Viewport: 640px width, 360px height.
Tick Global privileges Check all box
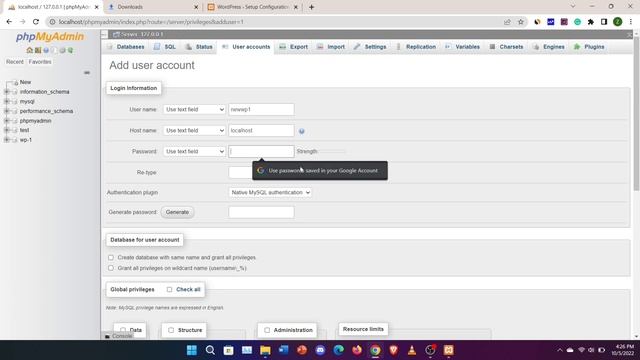tap(169, 289)
